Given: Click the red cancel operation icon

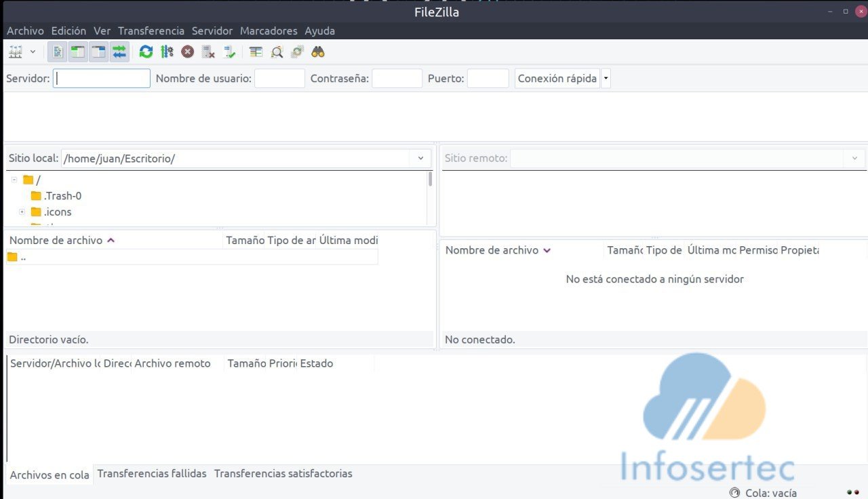Looking at the screenshot, I should (188, 52).
